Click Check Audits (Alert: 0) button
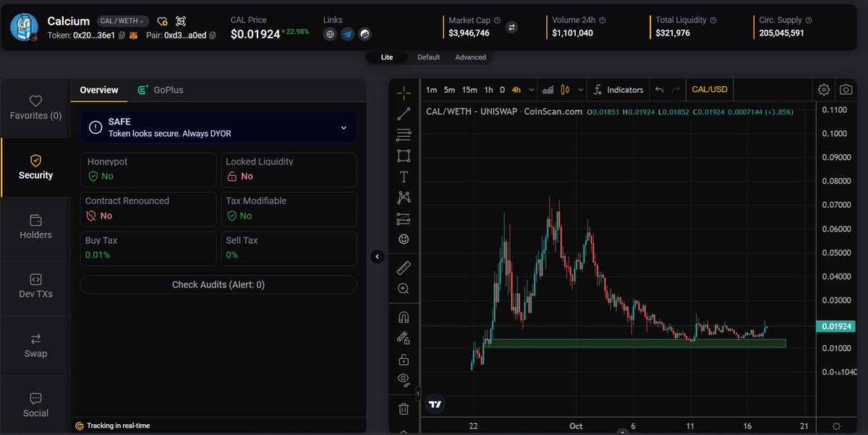This screenshot has width=868, height=435. click(218, 284)
